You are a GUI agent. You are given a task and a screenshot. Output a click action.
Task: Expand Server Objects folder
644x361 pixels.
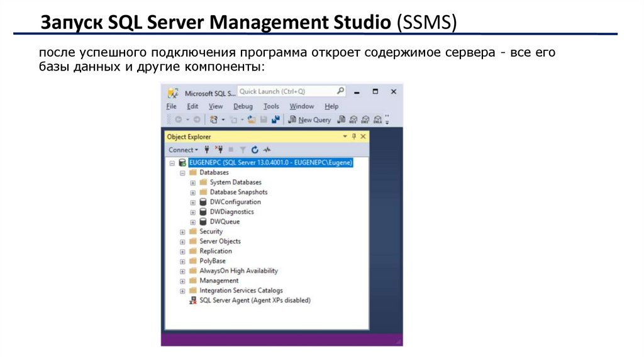pos(182,242)
